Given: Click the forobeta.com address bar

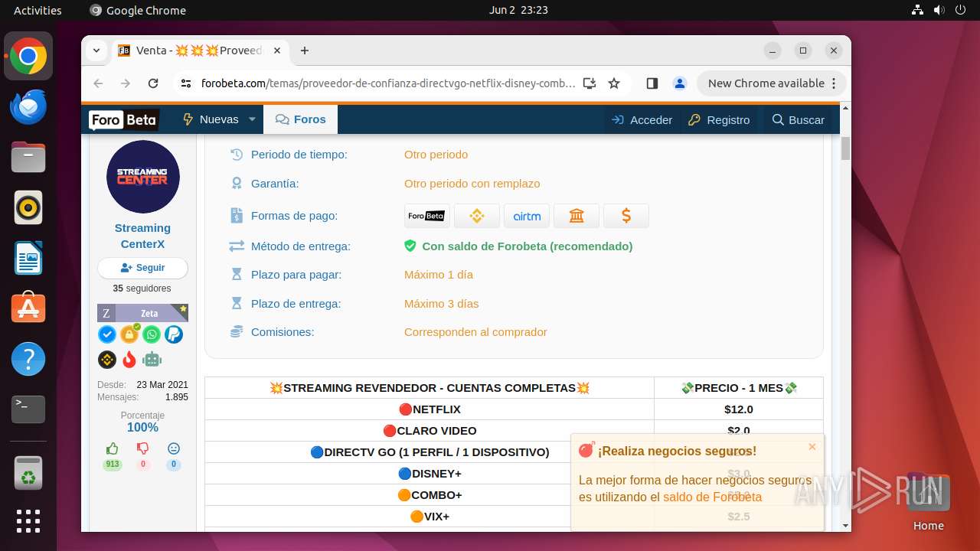Looking at the screenshot, I should point(388,83).
